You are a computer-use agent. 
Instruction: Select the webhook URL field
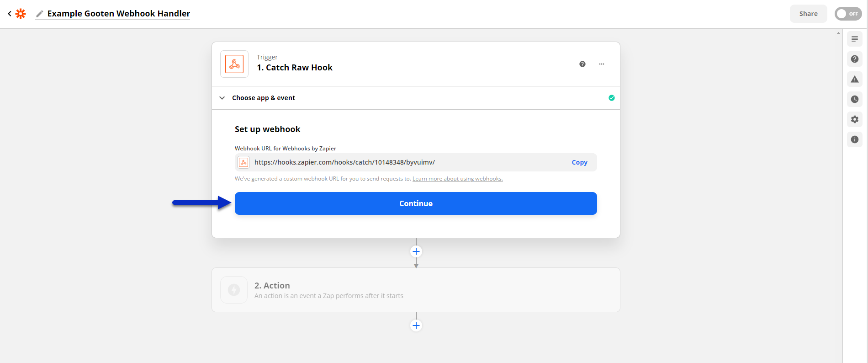point(416,162)
